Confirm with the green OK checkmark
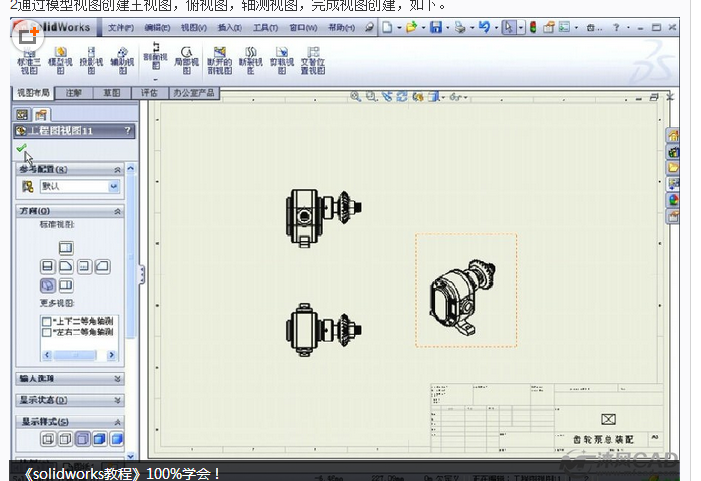Viewport: 701px width, 481px height. [x=21, y=148]
